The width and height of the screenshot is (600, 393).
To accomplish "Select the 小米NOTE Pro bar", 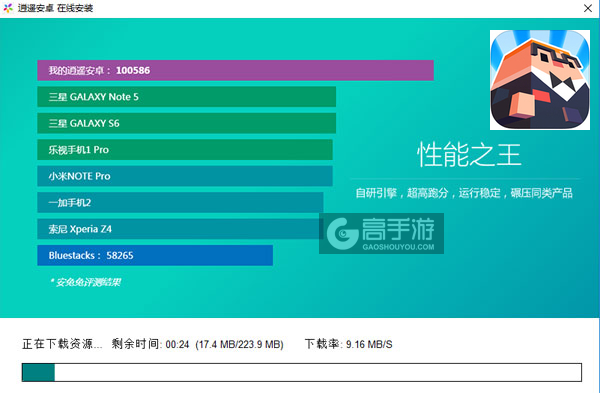I will pyautogui.click(x=185, y=176).
